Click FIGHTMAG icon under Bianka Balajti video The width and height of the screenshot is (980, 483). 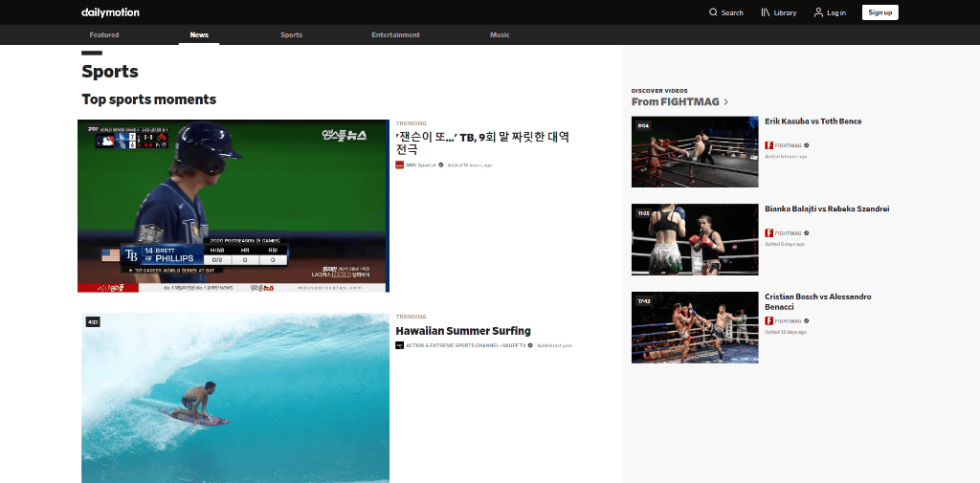768,233
